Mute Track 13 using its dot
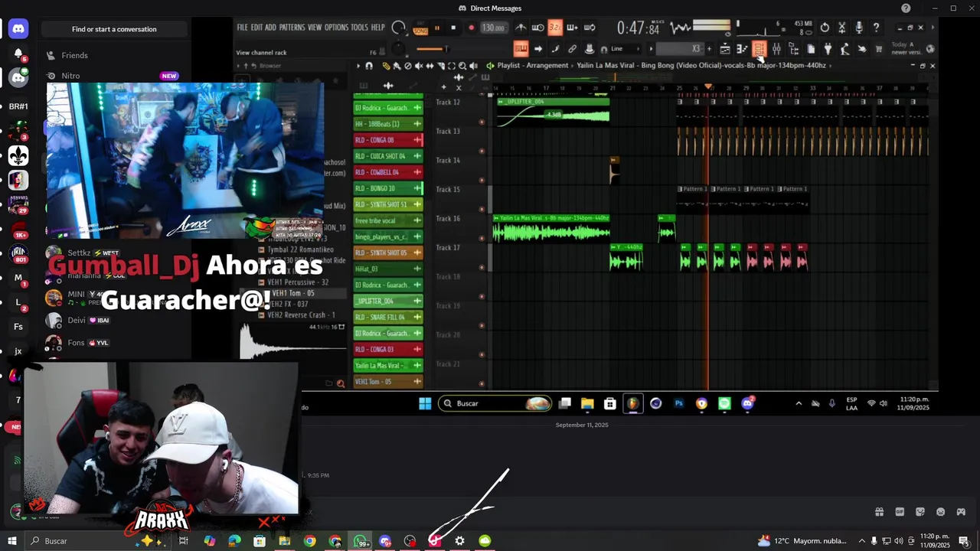Screen dimensions: 980x551 click(x=482, y=151)
